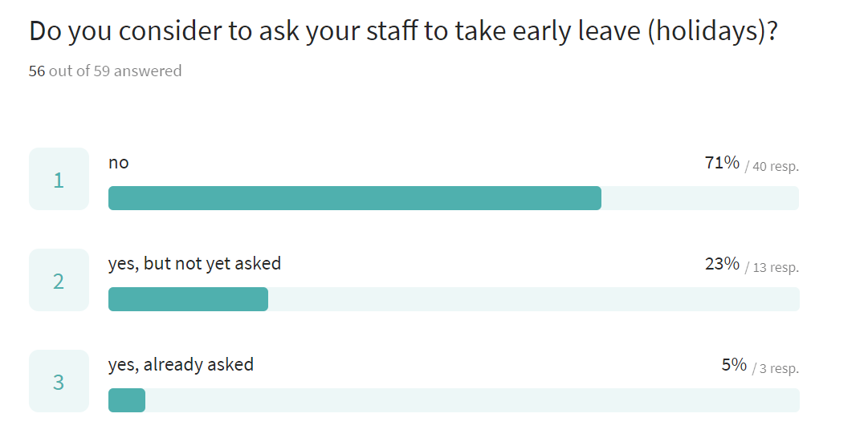The width and height of the screenshot is (868, 446).
Task: Click the survey question title about early leave
Action: pos(403,31)
